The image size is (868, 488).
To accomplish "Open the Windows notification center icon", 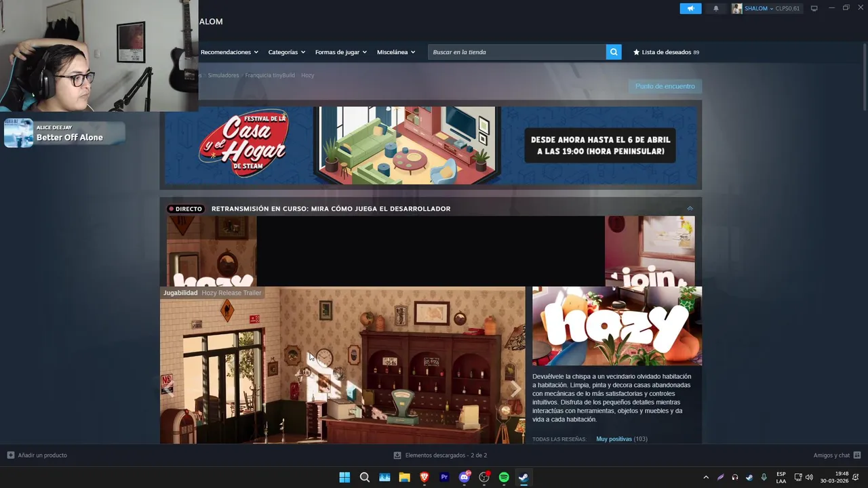I will (x=856, y=477).
